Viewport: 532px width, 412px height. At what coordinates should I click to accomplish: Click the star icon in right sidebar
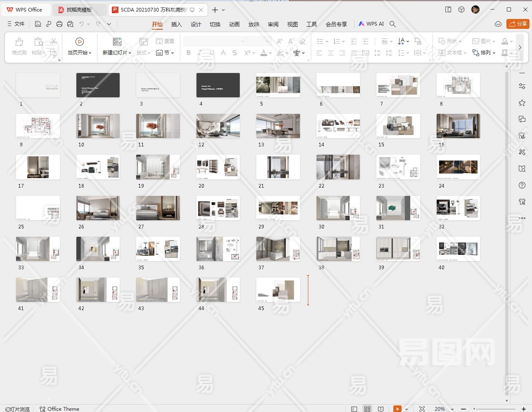522,103
